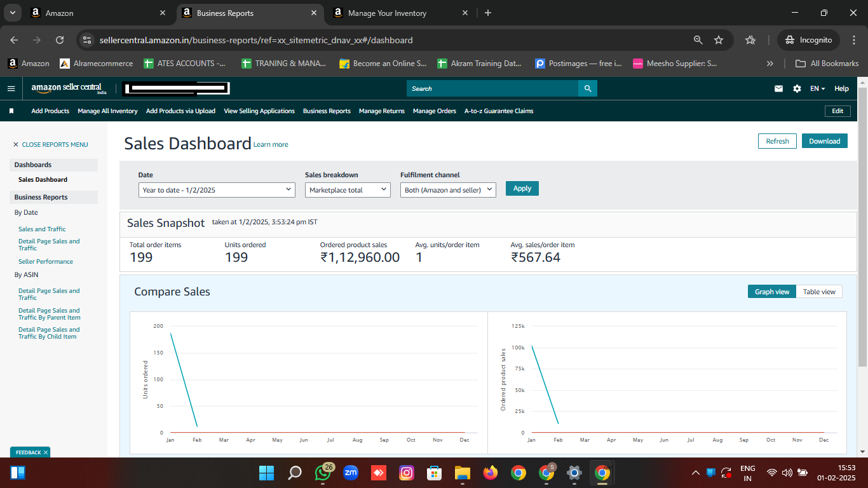Click the search magnifier button in Seller Central
This screenshot has height=488, width=868.
(588, 88)
